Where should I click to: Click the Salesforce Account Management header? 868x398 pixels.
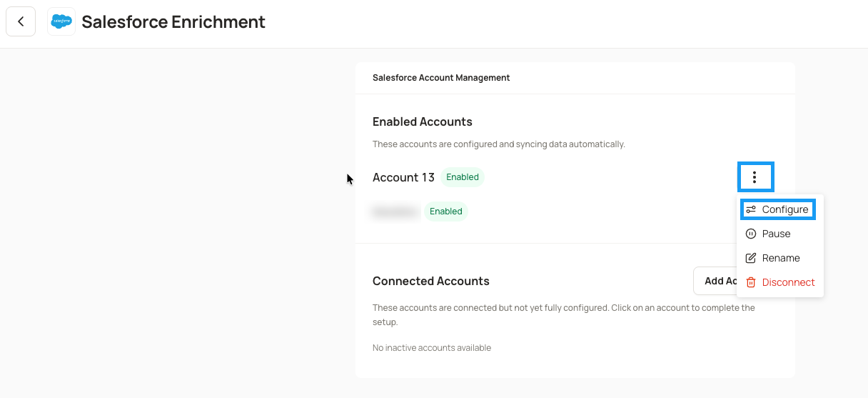[x=441, y=78]
